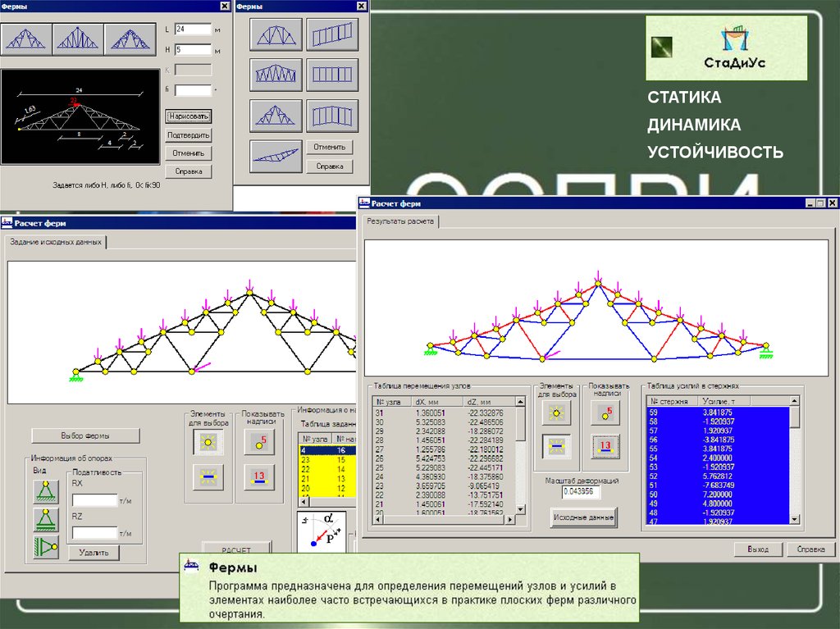Click the Масштаб деформаций input field

tap(582, 492)
